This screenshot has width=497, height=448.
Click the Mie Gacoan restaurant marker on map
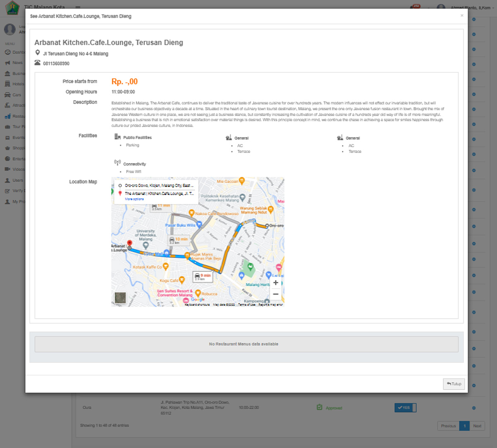[x=242, y=181]
